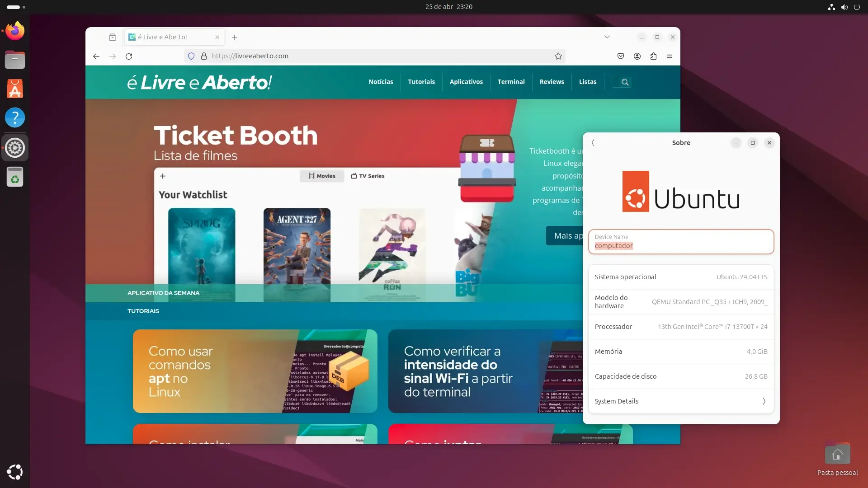This screenshot has width=868, height=488.
Task: Click the Sistema operacional row
Action: [681, 277]
